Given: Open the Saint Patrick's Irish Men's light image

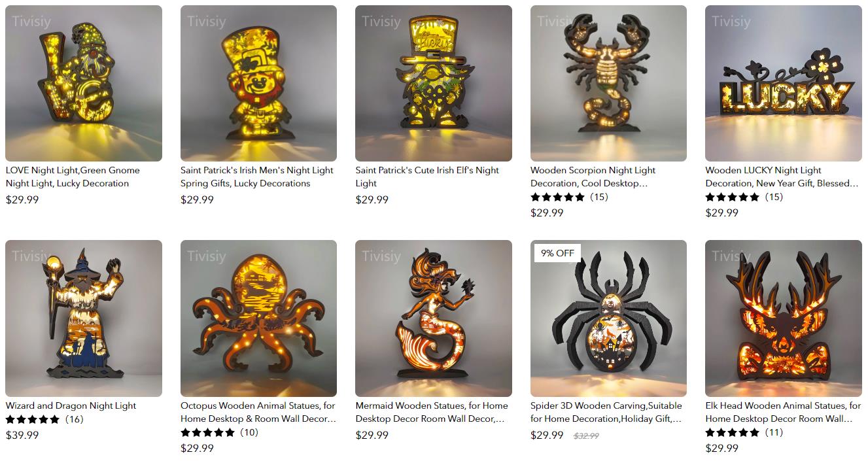Looking at the screenshot, I should [258, 83].
